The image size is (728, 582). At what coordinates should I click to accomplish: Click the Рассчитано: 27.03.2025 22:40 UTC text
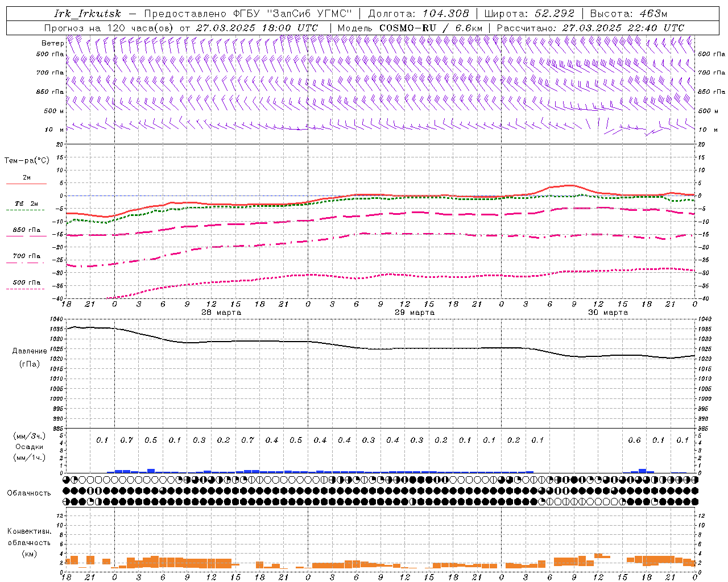(x=590, y=28)
